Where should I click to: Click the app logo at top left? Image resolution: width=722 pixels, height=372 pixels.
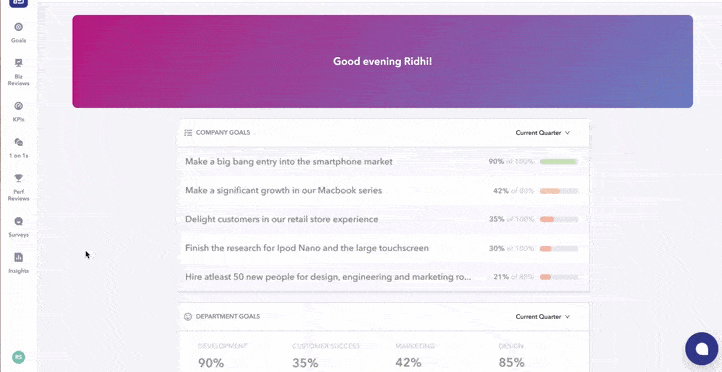point(18,3)
